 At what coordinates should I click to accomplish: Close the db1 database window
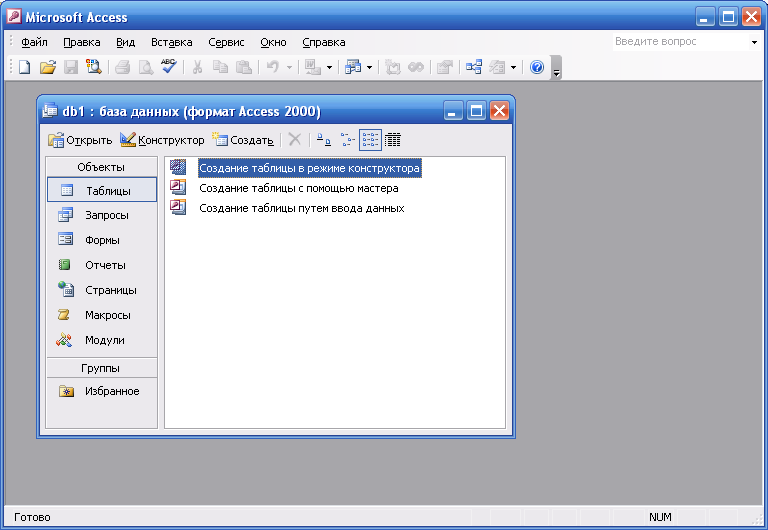[x=499, y=111]
